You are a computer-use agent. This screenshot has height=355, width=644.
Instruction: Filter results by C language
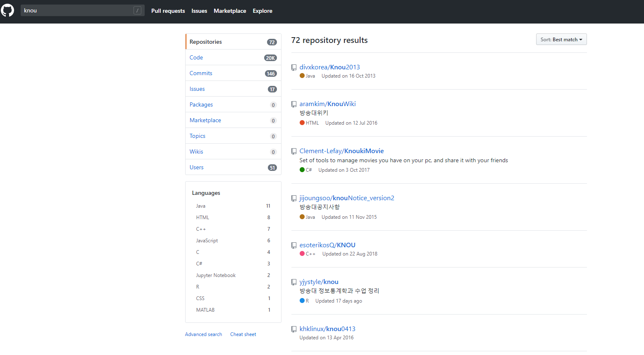(x=233, y=252)
